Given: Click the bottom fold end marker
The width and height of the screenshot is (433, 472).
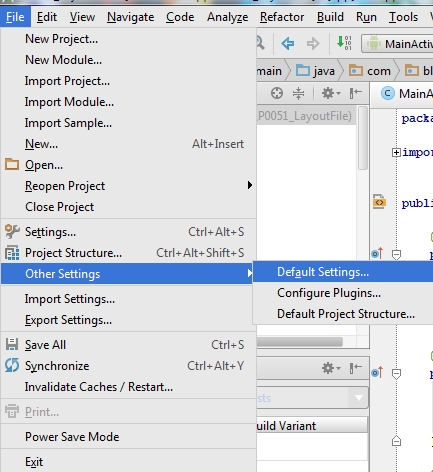Looking at the screenshot, I should [x=396, y=441].
